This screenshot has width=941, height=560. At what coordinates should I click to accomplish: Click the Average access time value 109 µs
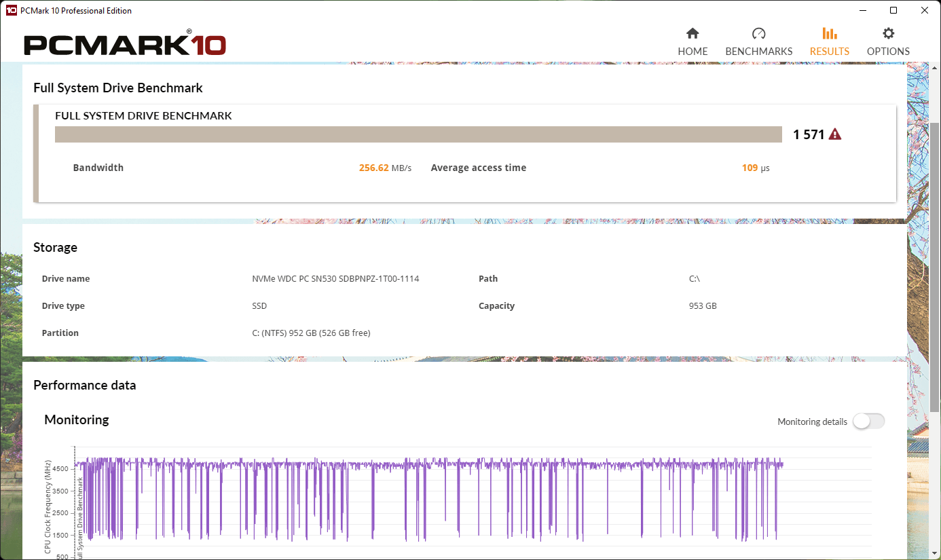(756, 168)
